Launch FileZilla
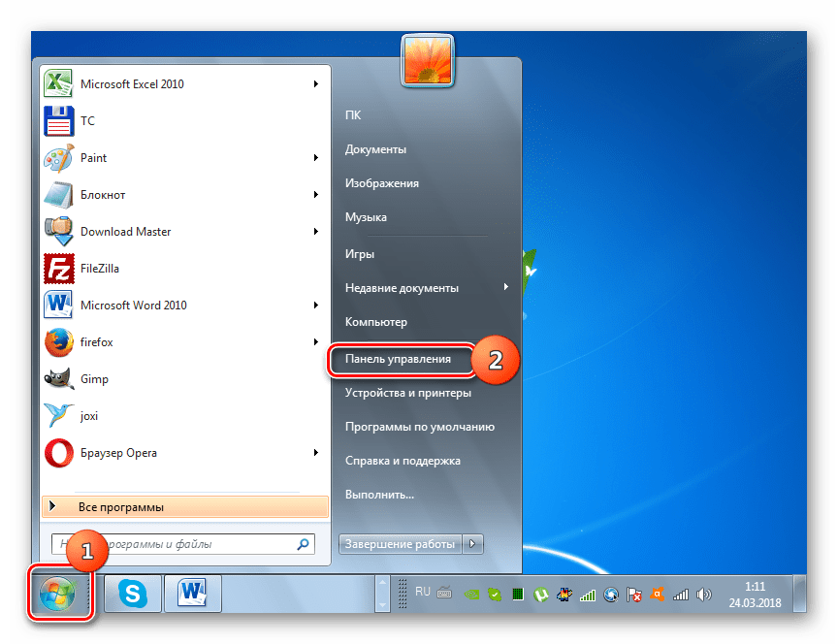 pyautogui.click(x=185, y=269)
